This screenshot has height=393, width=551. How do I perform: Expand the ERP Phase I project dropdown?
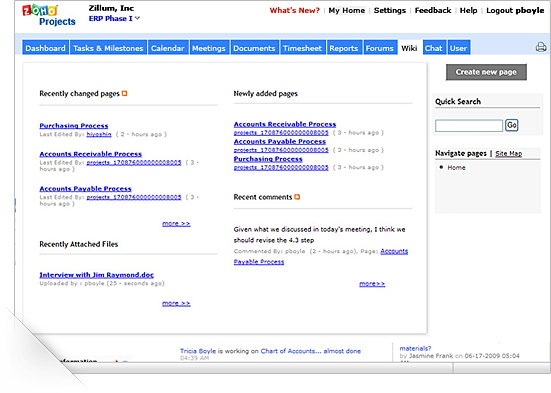coord(137,18)
